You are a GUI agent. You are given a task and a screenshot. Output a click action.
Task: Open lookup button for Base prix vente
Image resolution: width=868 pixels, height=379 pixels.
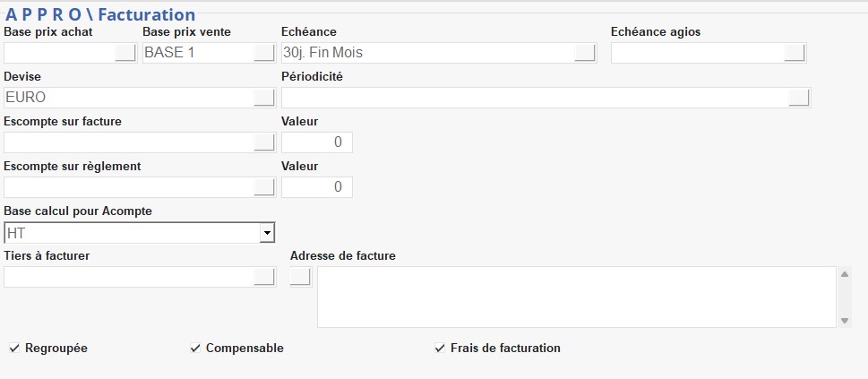click(263, 53)
